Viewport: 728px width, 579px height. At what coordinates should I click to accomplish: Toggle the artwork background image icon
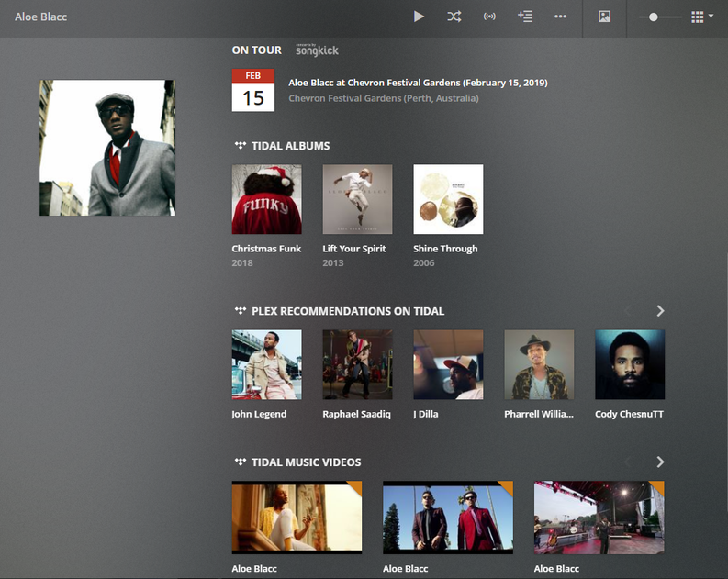pos(604,17)
